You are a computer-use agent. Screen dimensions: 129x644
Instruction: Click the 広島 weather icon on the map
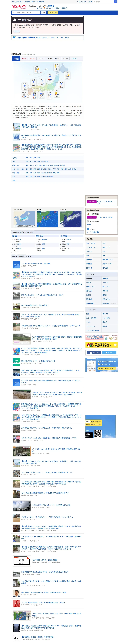pyautogui.click(x=33, y=82)
